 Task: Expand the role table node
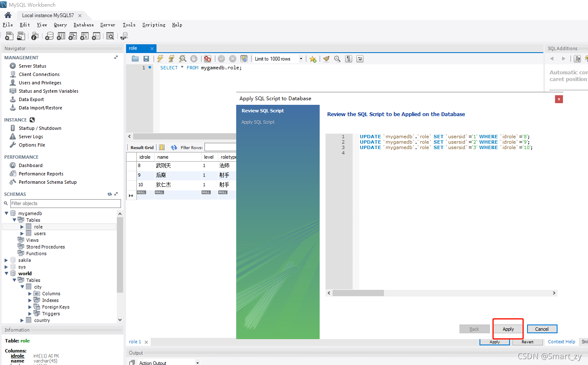click(x=22, y=227)
